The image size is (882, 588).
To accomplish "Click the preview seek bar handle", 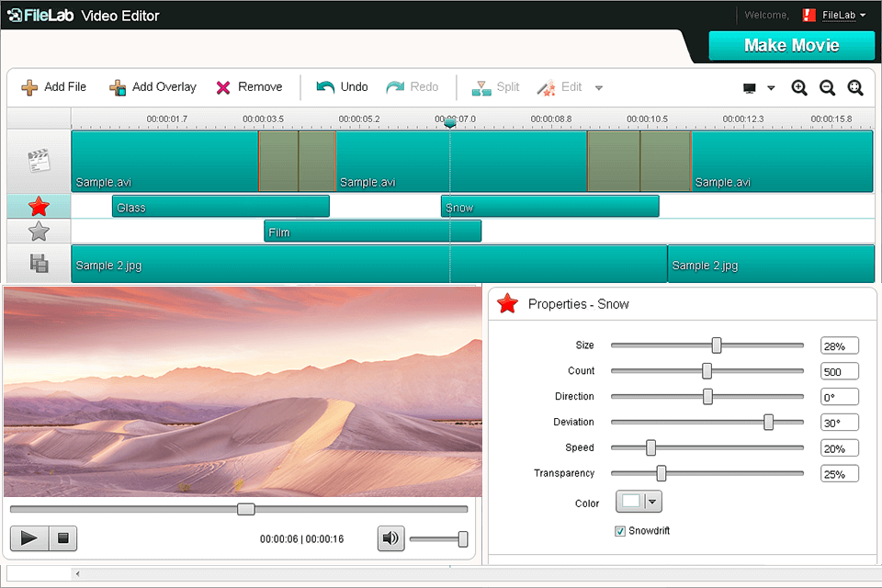I will (x=246, y=509).
